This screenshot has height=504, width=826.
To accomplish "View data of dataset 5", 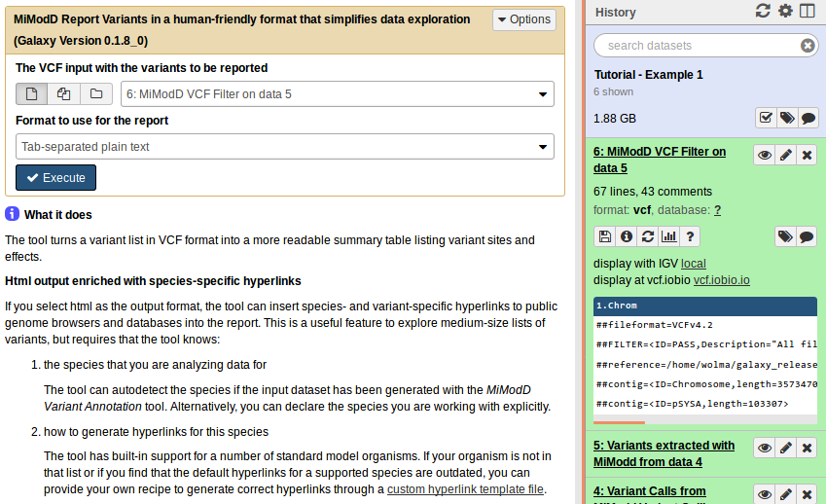I will pos(765,448).
